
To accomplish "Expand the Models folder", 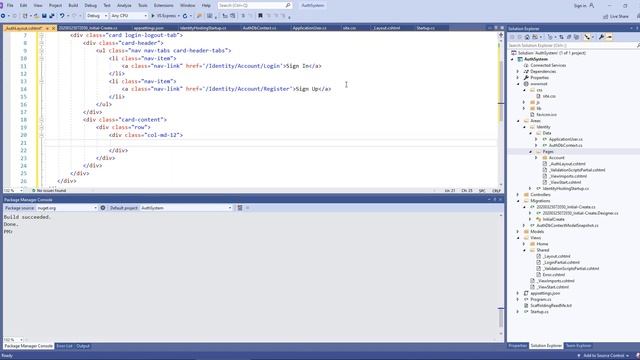I will (518, 231).
